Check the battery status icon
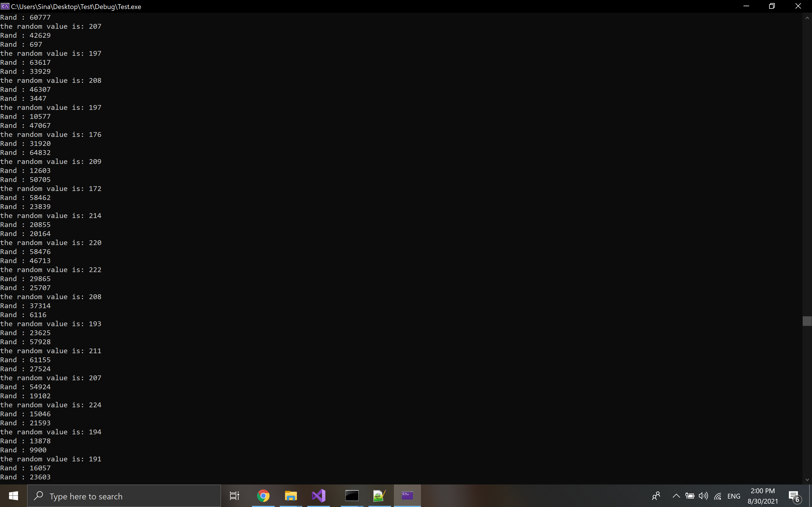 [690, 496]
